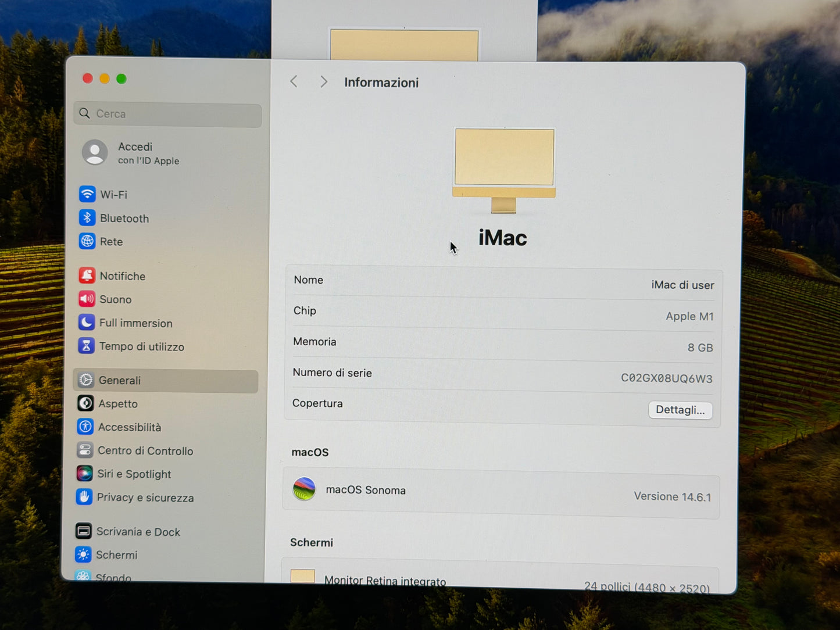Open Full immersion moon icon
The image size is (840, 630).
[x=86, y=323]
